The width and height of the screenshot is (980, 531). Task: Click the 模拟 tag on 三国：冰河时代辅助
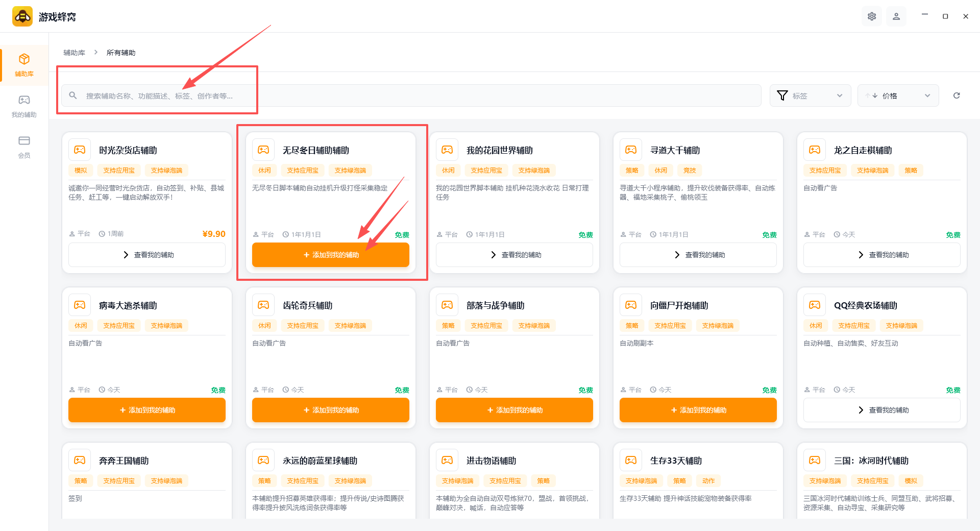click(x=911, y=481)
